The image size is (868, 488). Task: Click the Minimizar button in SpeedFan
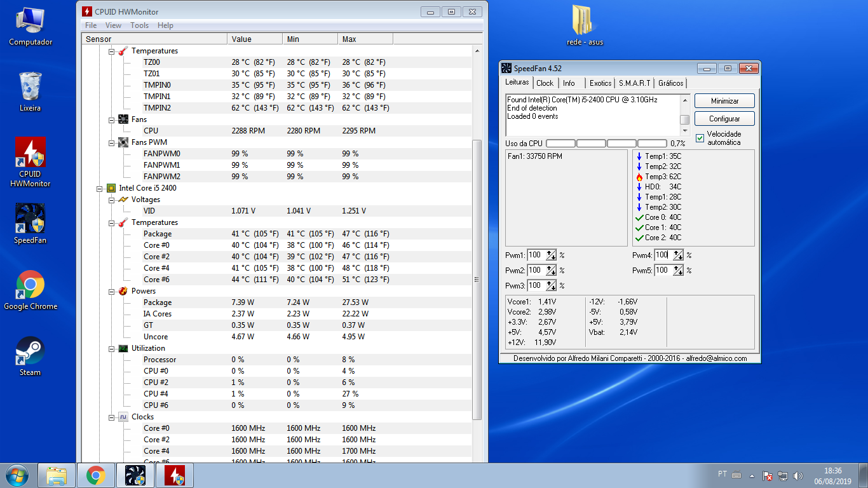(x=724, y=101)
